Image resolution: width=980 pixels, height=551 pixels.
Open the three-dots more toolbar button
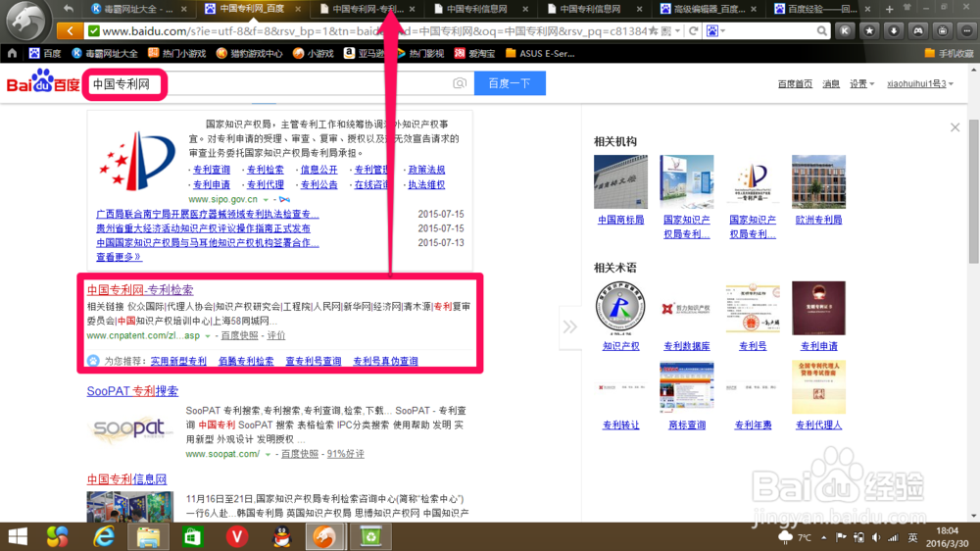click(967, 30)
